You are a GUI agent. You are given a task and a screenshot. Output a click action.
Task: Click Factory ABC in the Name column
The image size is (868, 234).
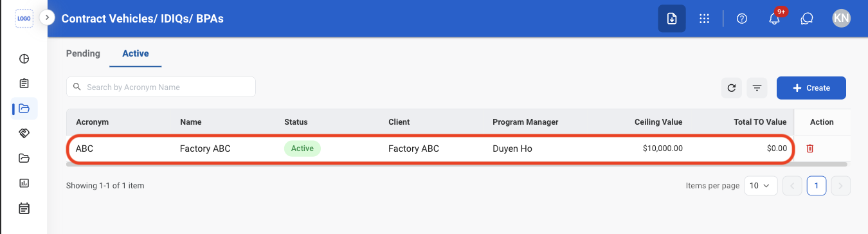point(205,148)
